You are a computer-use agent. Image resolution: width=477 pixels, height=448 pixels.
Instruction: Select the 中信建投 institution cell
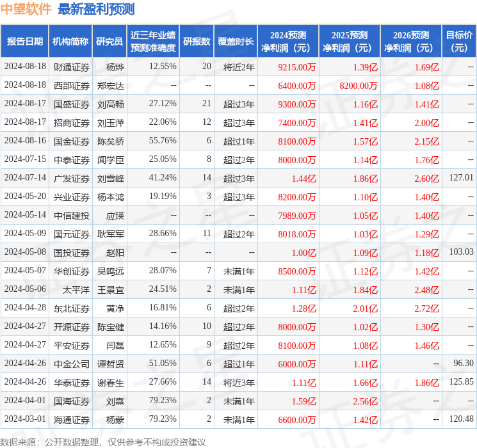coord(72,216)
